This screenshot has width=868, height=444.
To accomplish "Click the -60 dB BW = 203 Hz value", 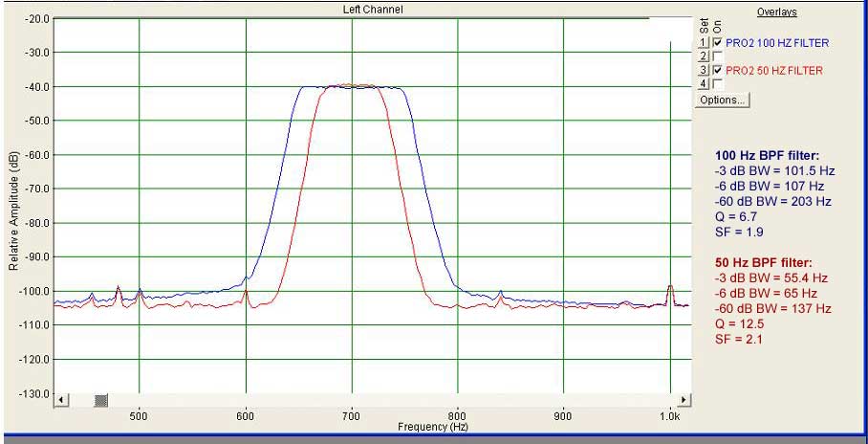I will tap(773, 201).
